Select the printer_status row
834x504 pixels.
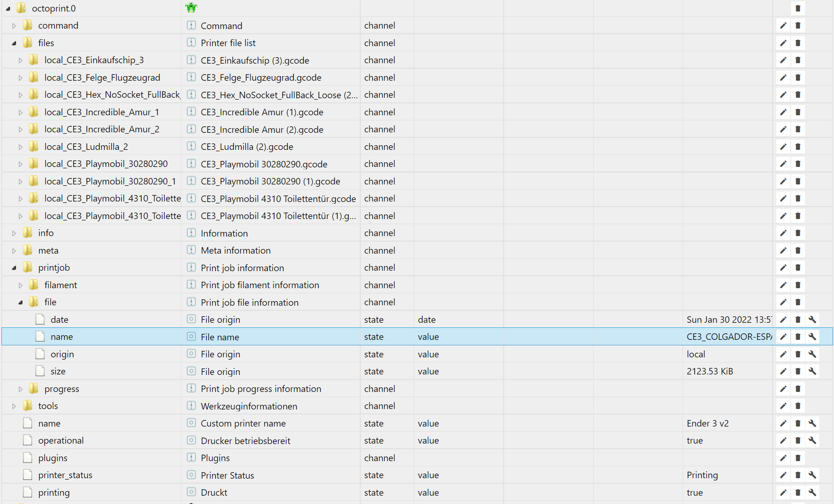(x=417, y=475)
